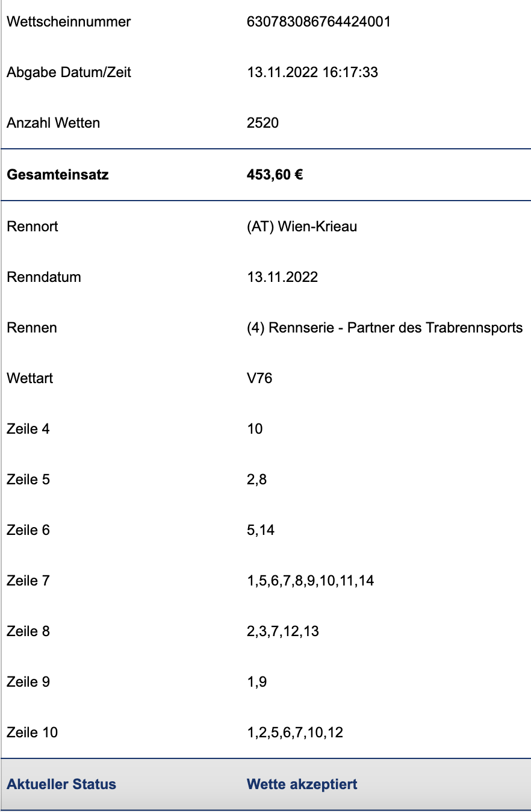Image resolution: width=531 pixels, height=812 pixels.
Task: Click the Zeile 5 selection 2,8
Action: pyautogui.click(x=257, y=479)
